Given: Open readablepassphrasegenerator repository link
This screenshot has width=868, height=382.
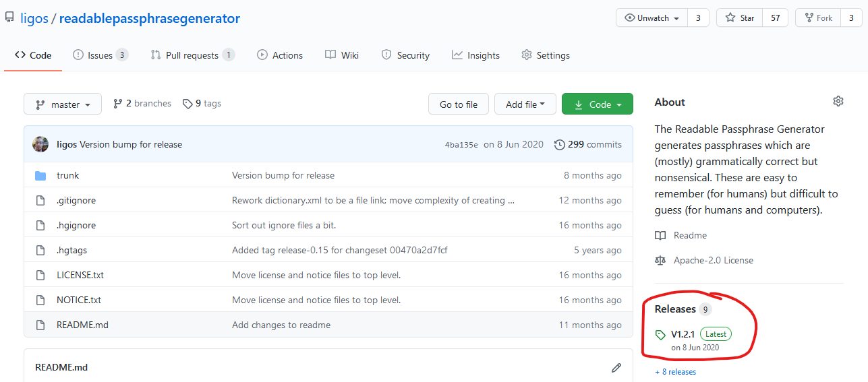Looking at the screenshot, I should [149, 18].
